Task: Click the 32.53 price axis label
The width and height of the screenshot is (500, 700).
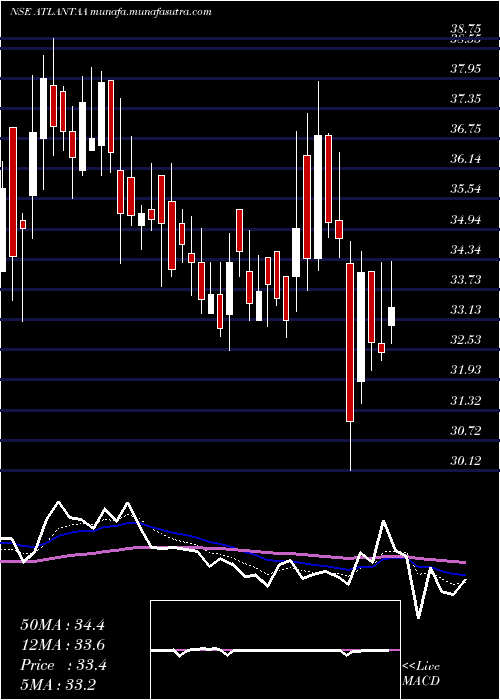Action: [x=466, y=340]
